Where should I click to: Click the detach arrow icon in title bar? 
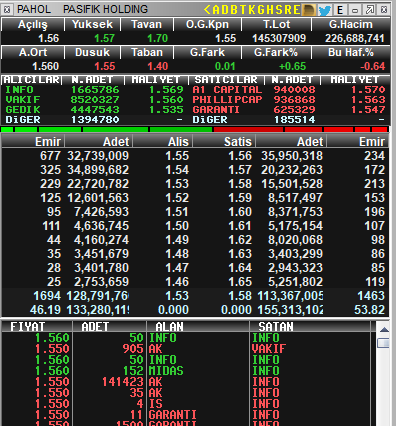pyautogui.click(x=369, y=10)
